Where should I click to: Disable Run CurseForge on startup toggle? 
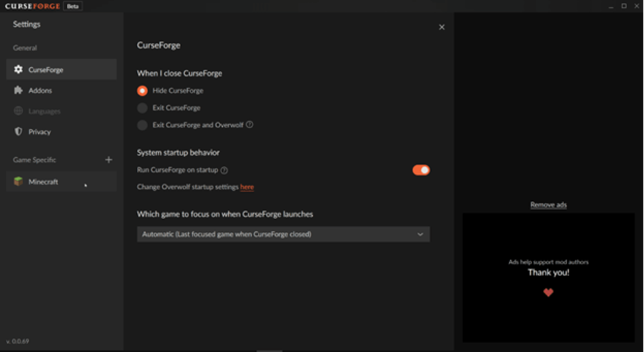pyautogui.click(x=421, y=170)
